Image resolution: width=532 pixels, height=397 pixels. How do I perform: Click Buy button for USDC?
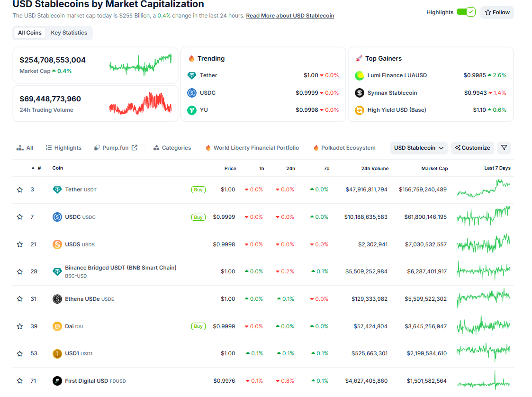pyautogui.click(x=198, y=217)
